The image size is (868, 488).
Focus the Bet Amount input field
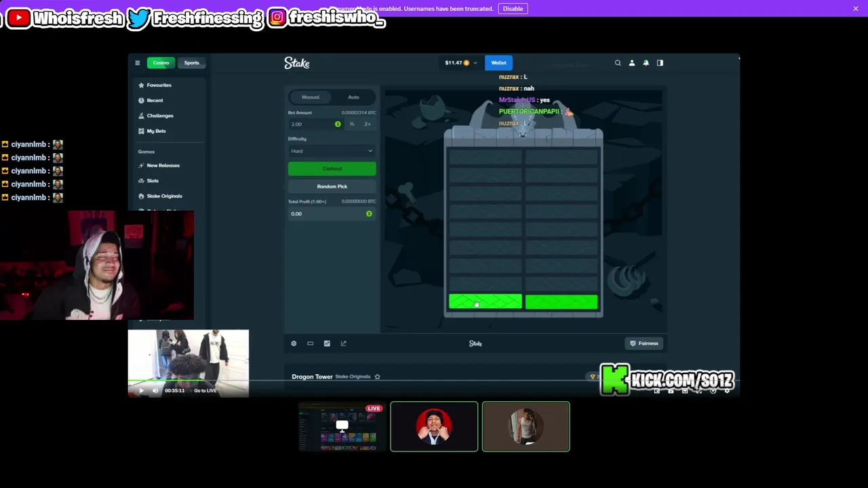315,124
